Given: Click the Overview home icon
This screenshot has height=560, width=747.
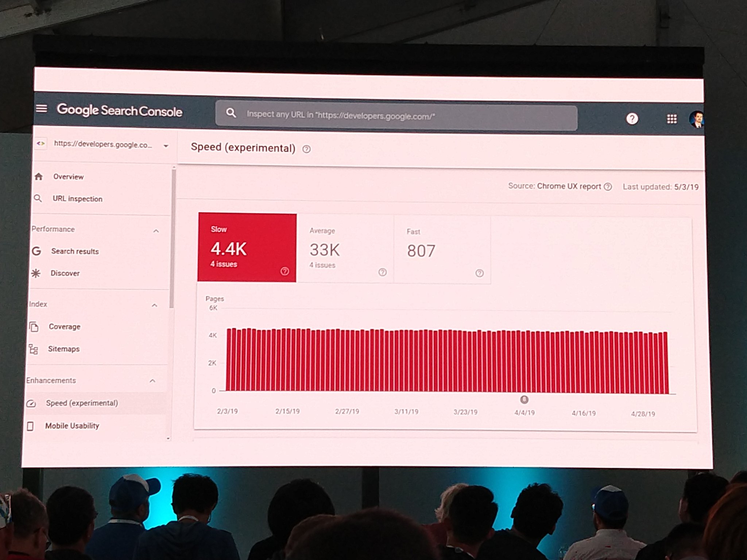Looking at the screenshot, I should click(39, 176).
